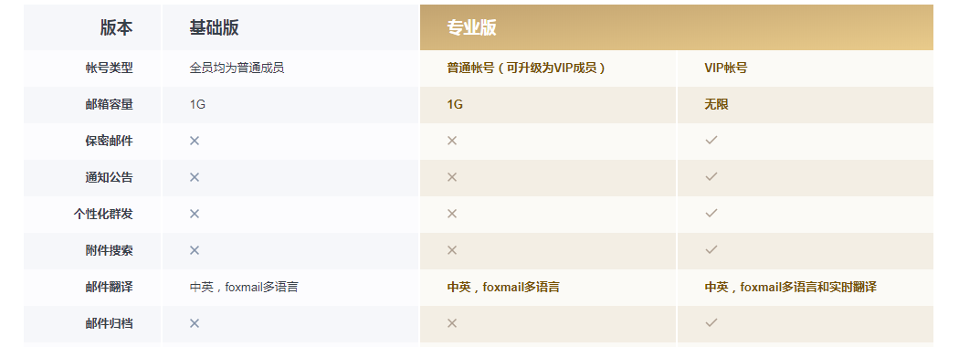
Task: Select the 基础版 column header
Action: 214,27
